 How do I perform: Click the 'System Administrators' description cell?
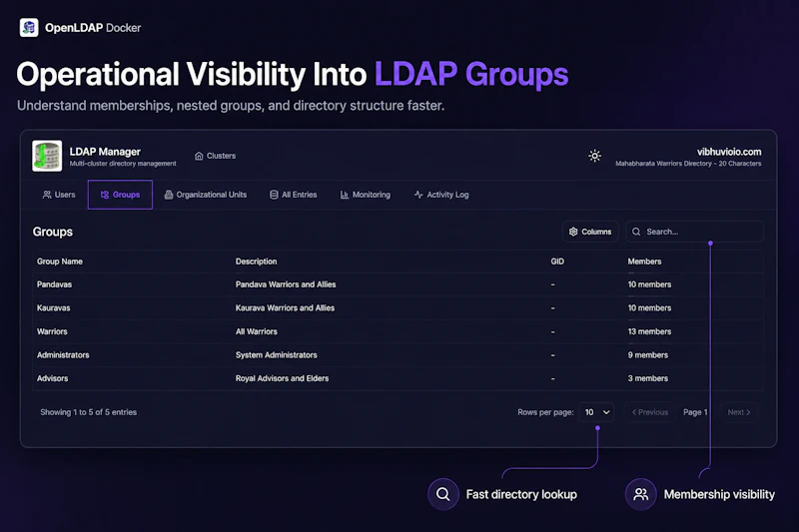coord(277,355)
